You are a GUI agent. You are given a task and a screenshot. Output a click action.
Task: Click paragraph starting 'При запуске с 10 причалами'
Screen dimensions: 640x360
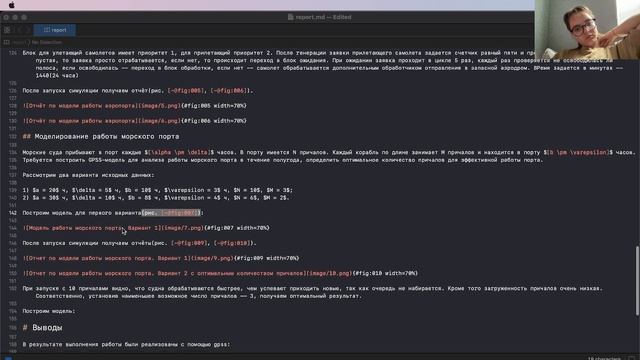pyautogui.click(x=312, y=292)
